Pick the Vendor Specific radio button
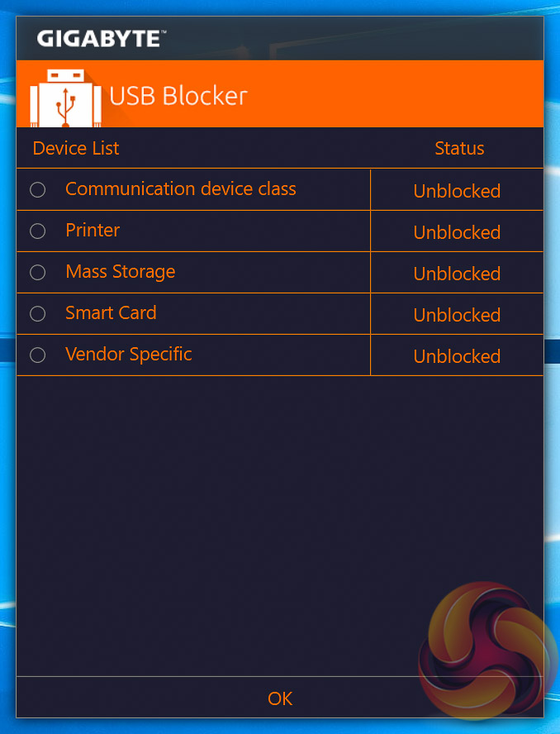The height and width of the screenshot is (734, 560). [x=37, y=355]
